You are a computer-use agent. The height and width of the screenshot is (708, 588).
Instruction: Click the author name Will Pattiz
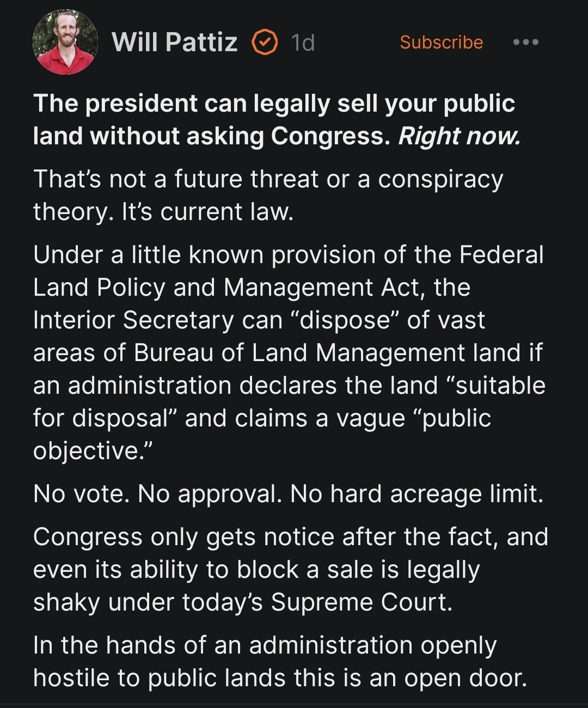pos(175,42)
